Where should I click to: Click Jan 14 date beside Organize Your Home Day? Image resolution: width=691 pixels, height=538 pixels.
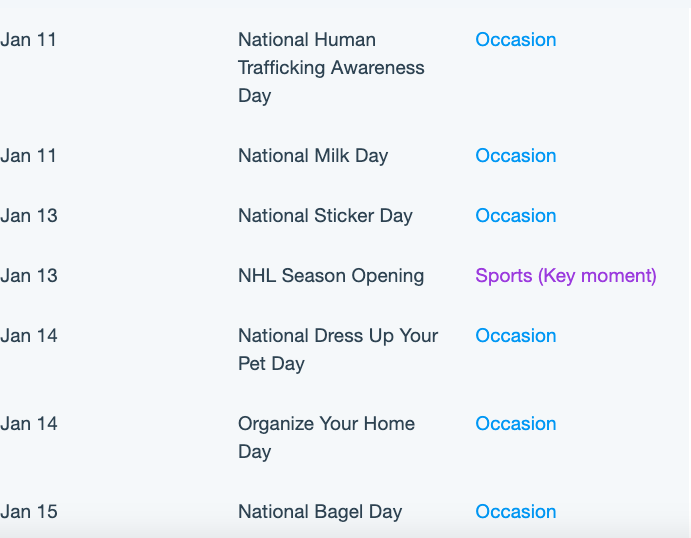click(x=29, y=424)
